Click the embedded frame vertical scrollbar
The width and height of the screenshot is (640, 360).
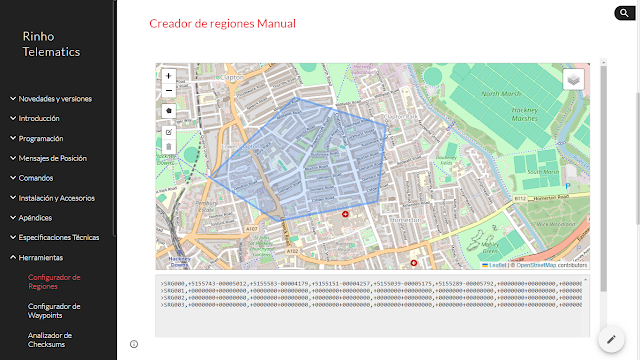(x=603, y=178)
